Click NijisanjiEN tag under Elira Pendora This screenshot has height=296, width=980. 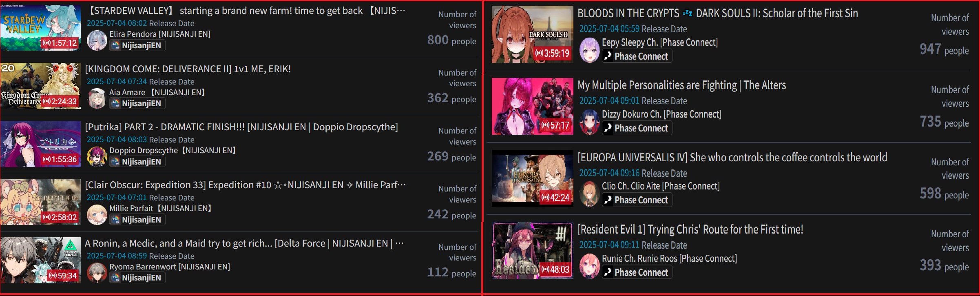click(137, 45)
